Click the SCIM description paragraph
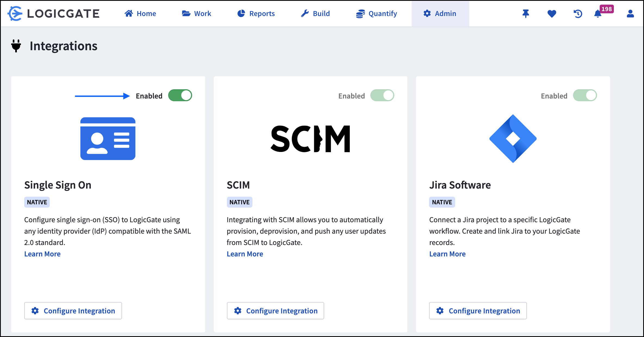644x337 pixels. pos(307,231)
